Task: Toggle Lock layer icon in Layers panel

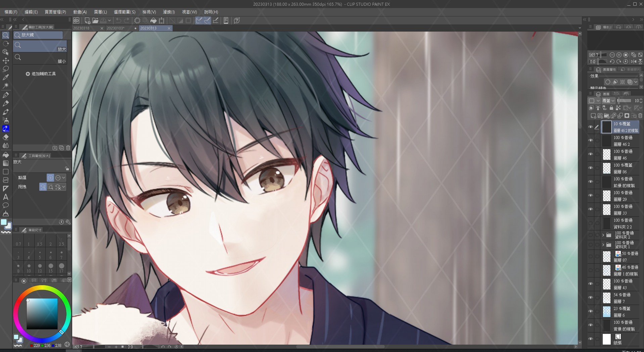Action: click(x=611, y=108)
